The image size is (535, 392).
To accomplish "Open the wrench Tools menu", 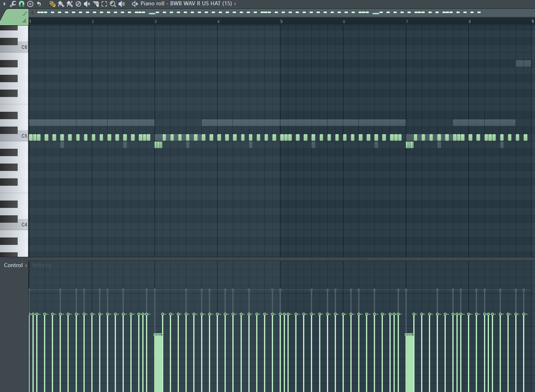I will coord(13,4).
